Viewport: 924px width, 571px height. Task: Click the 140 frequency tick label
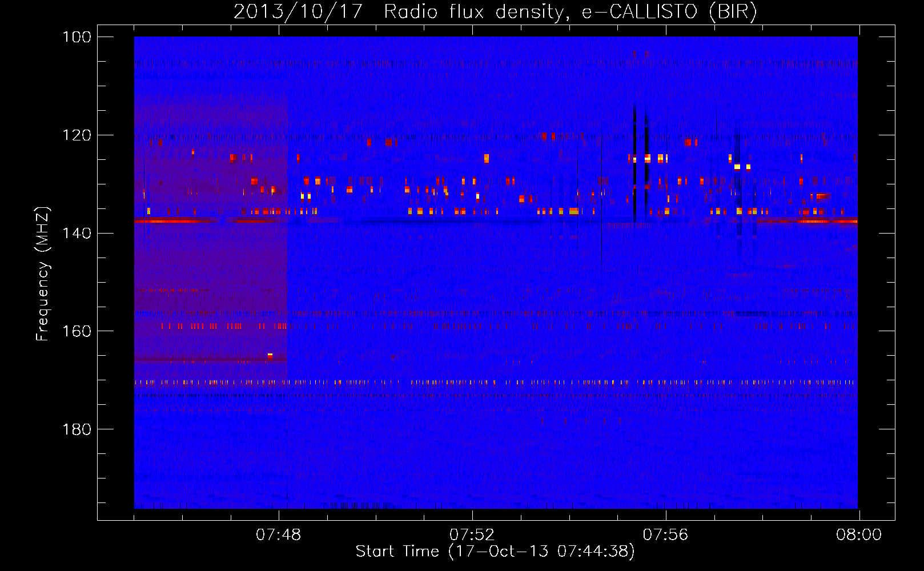tap(77, 233)
